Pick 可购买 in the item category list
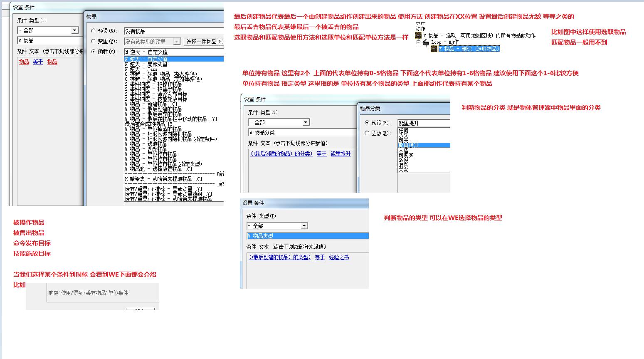 tap(406, 155)
